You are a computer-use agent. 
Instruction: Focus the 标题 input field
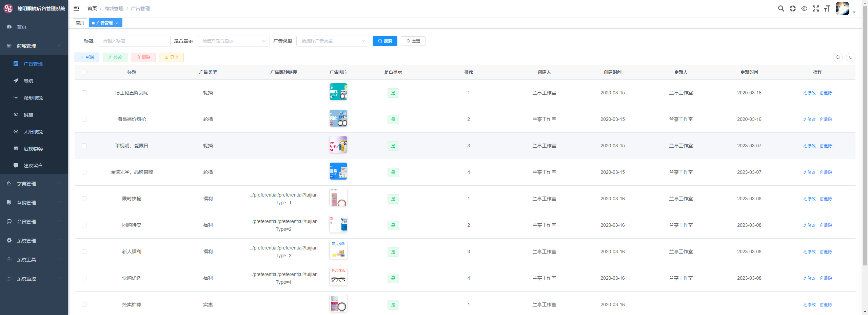click(134, 41)
